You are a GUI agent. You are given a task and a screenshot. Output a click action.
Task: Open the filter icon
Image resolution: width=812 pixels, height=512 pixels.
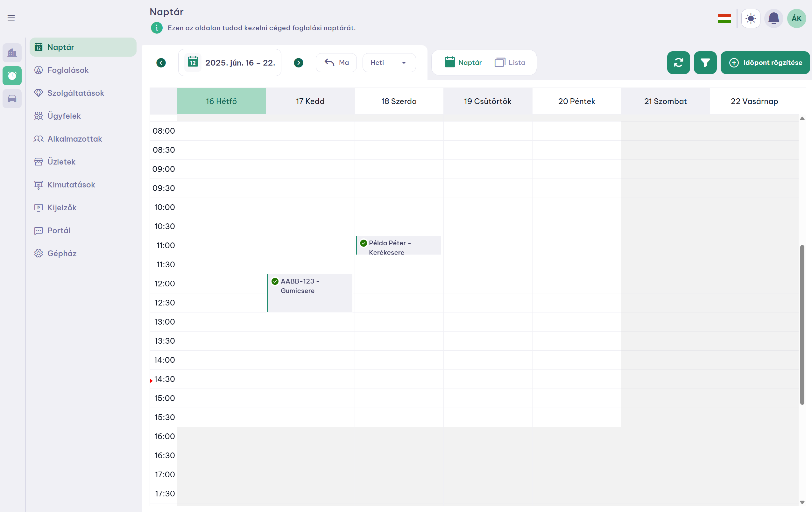tap(705, 62)
